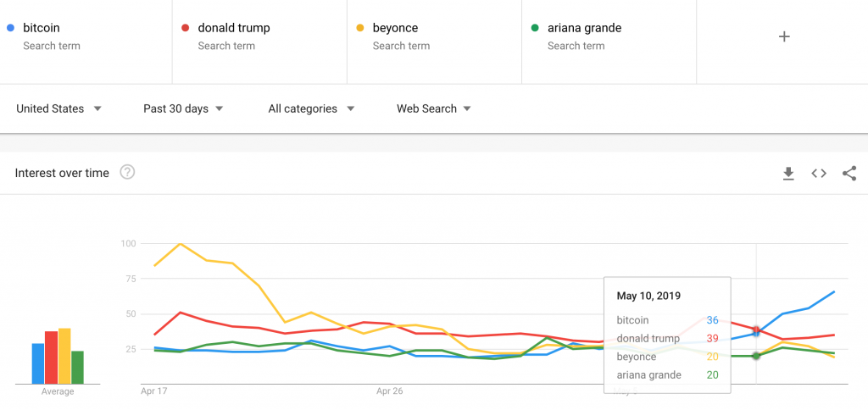
Task: Click the green ariana grande dot
Action: [535, 28]
